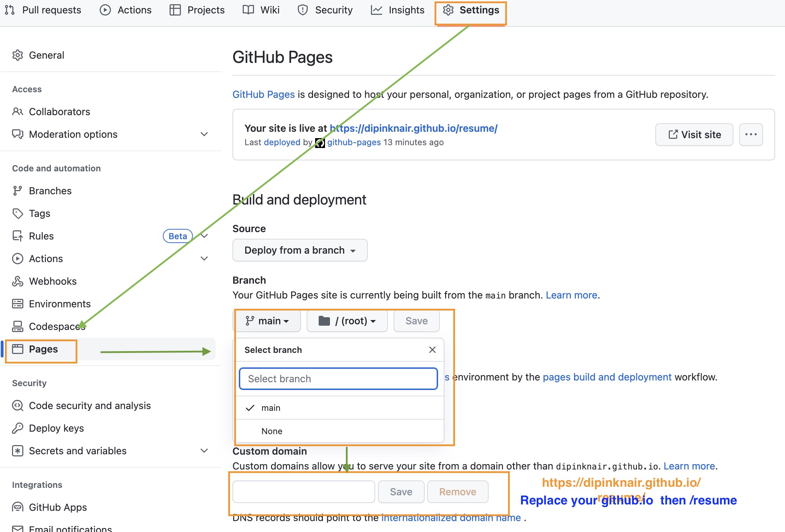Click the Pull requests icon

point(10,10)
